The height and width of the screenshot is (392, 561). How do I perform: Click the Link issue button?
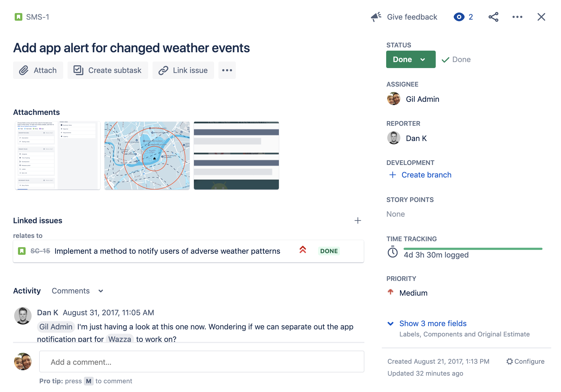[x=183, y=70]
